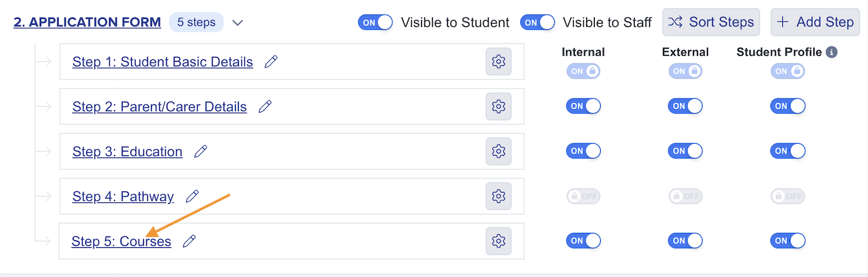Open settings gear for Student Basic Details
This screenshot has width=868, height=277.
coord(499,62)
